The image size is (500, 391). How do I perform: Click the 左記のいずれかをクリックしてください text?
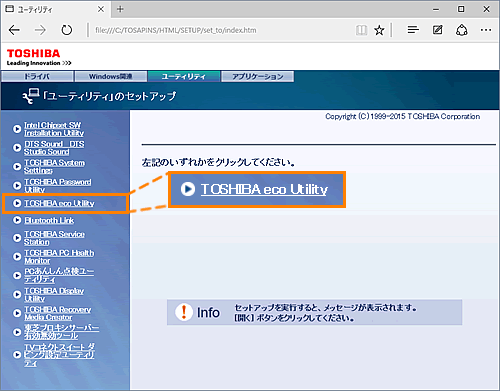point(218,163)
